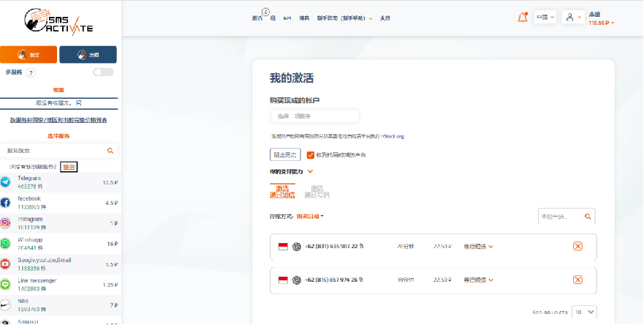Screen dimensions: 644x325
Task: Click the WhatsApp service icon
Action: point(6,243)
